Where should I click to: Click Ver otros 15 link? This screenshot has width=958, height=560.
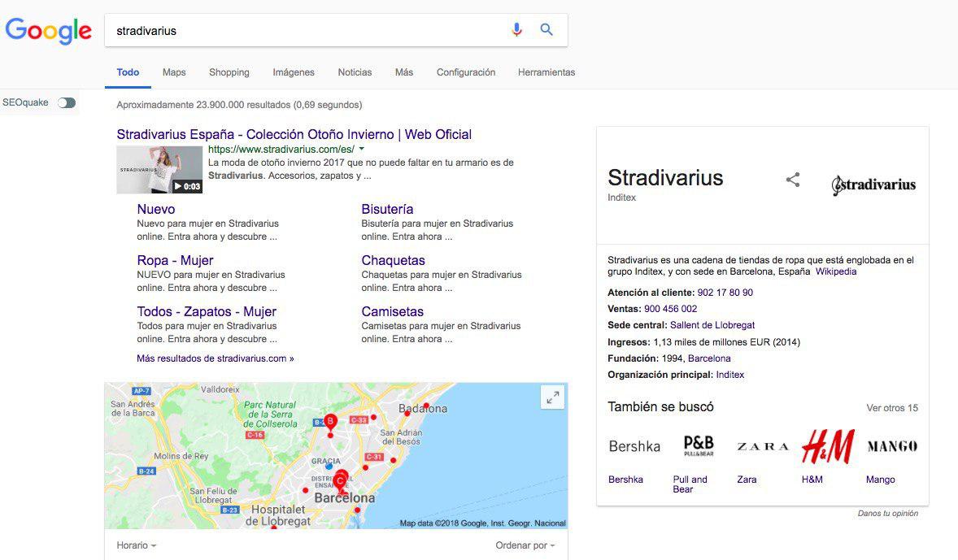[x=892, y=408]
